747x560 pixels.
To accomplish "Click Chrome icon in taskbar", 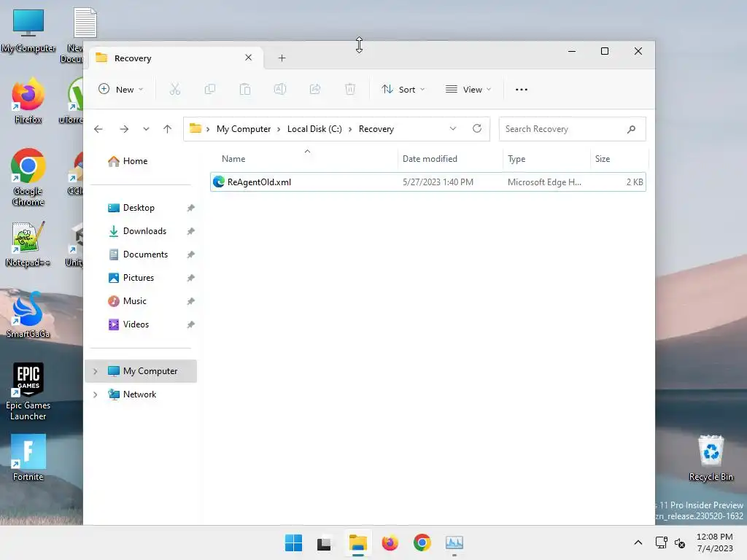I will click(422, 542).
